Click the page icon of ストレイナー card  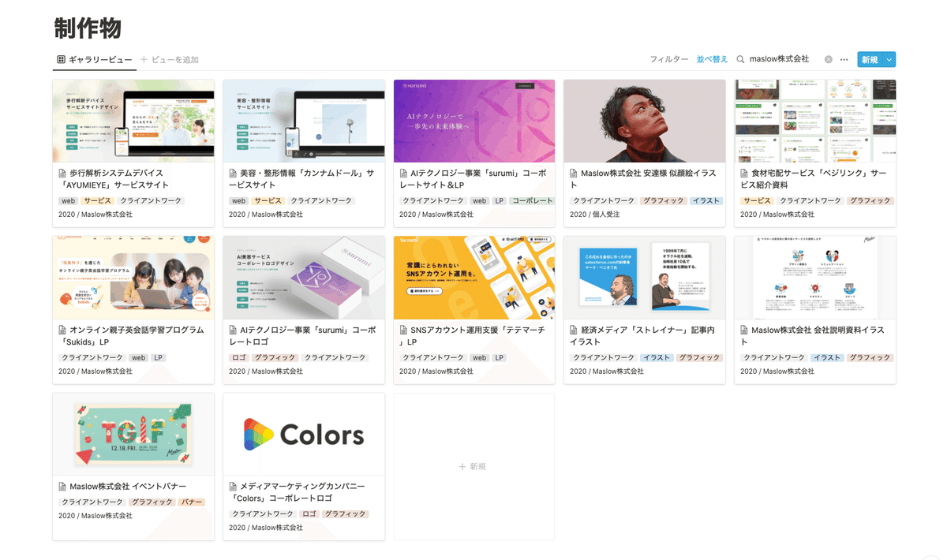(575, 330)
